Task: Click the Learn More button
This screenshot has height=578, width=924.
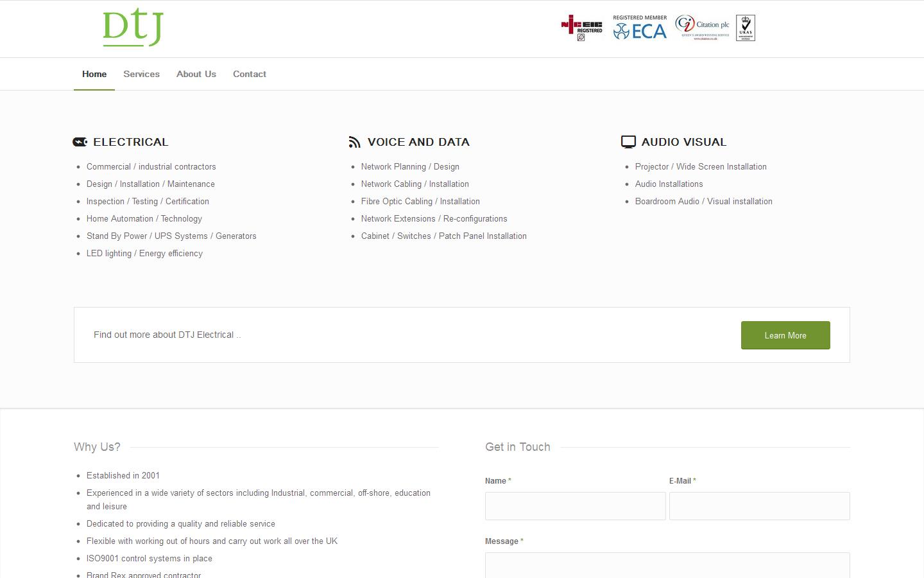Action: pyautogui.click(x=785, y=335)
